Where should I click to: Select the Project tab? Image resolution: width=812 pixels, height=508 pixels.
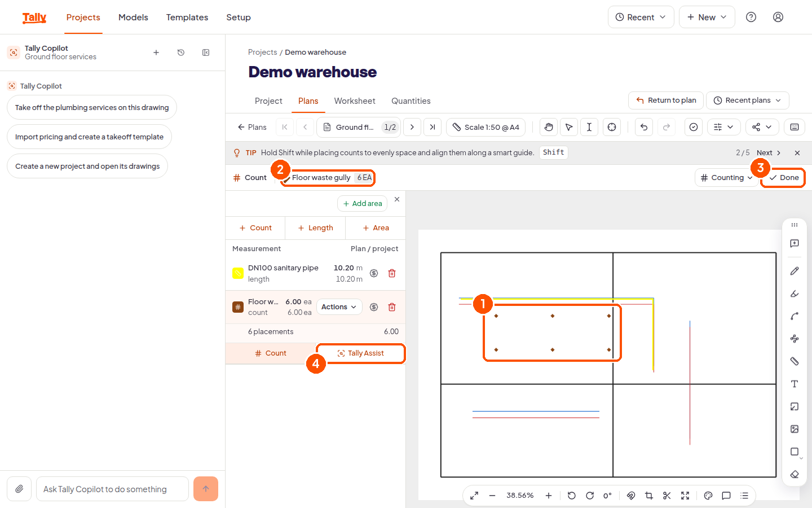click(x=268, y=101)
